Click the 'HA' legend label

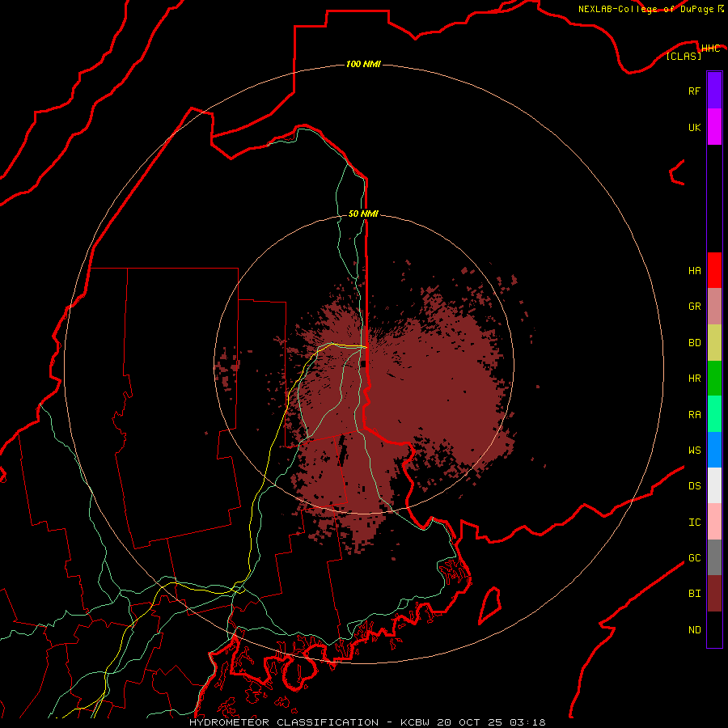click(x=694, y=271)
